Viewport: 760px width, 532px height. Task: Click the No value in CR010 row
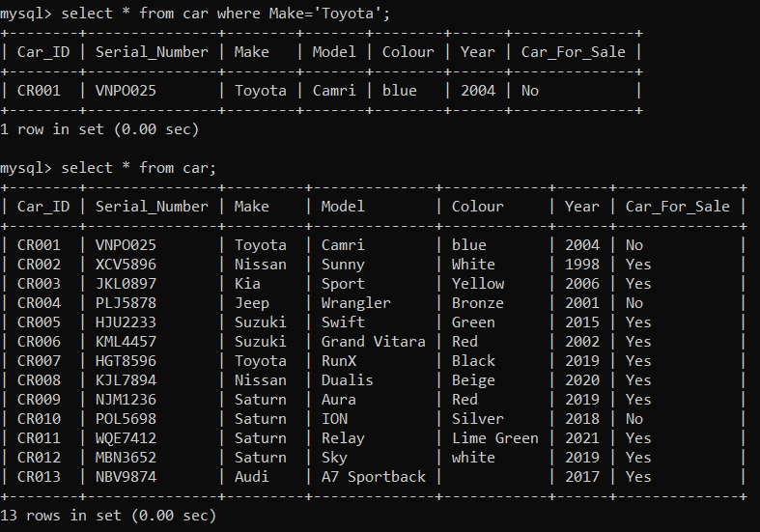click(634, 419)
